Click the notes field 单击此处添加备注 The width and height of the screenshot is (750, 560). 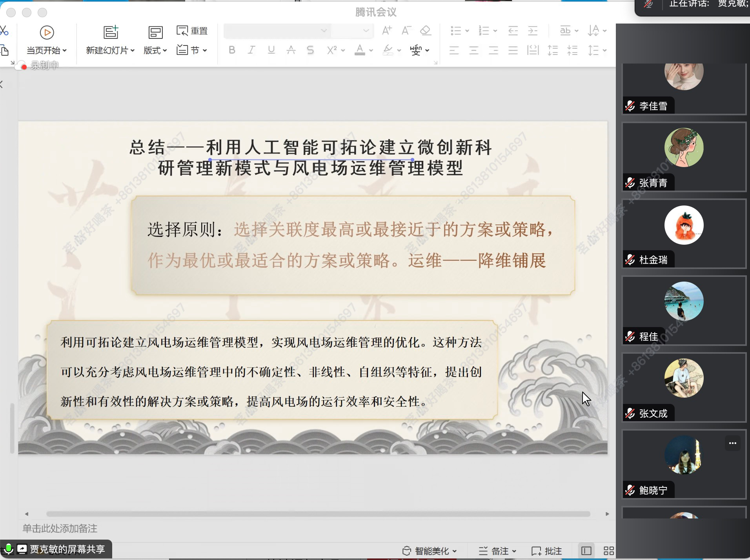(x=60, y=528)
